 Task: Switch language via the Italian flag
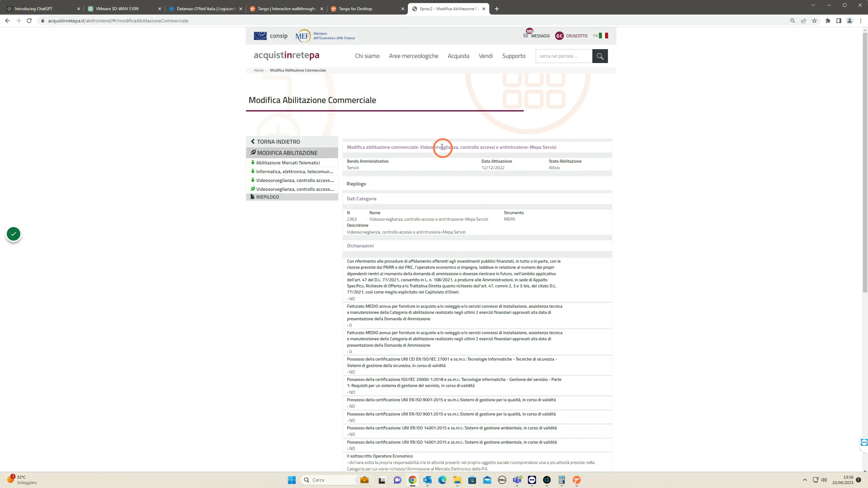(x=604, y=36)
